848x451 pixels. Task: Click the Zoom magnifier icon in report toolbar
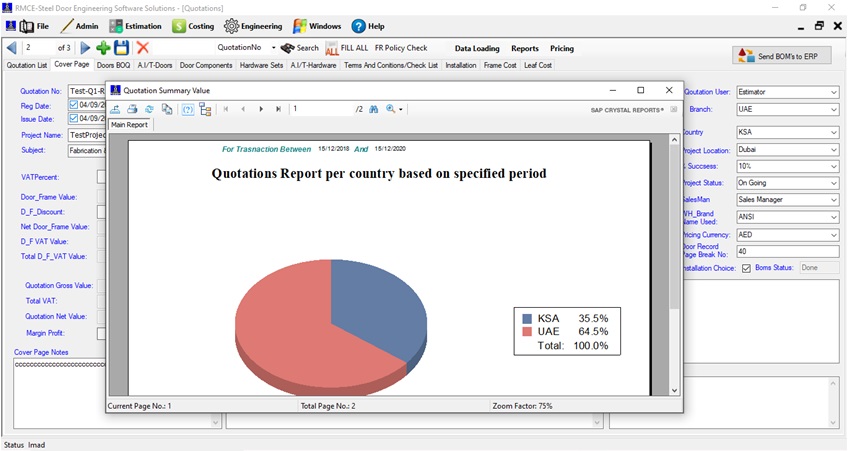[x=390, y=109]
